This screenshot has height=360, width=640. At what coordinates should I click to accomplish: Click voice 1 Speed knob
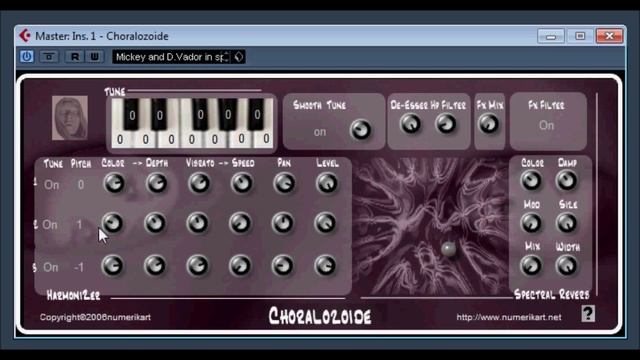[242, 183]
